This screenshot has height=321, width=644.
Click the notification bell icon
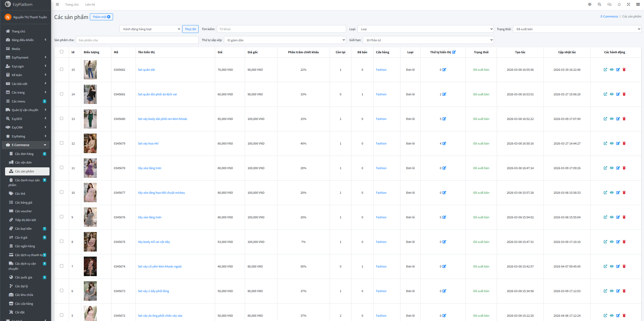(x=619, y=4)
